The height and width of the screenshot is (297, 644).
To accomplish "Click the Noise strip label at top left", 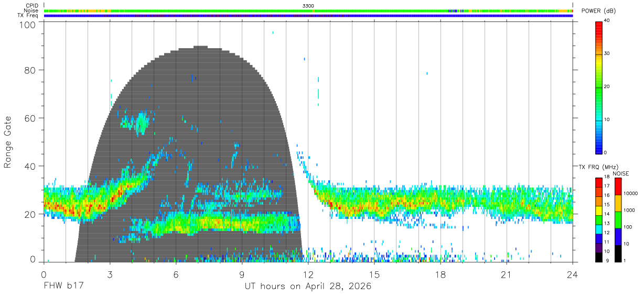I will pos(31,10).
